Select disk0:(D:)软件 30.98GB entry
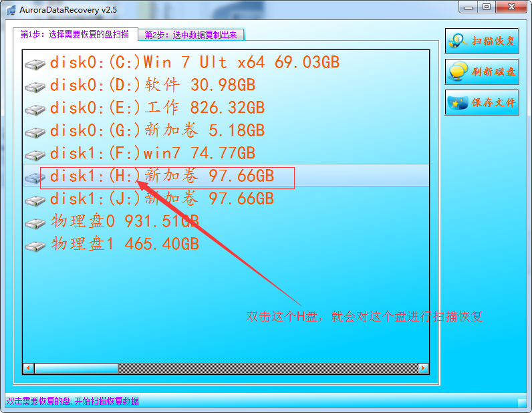Screen dimensions: 532x413 pos(152,85)
